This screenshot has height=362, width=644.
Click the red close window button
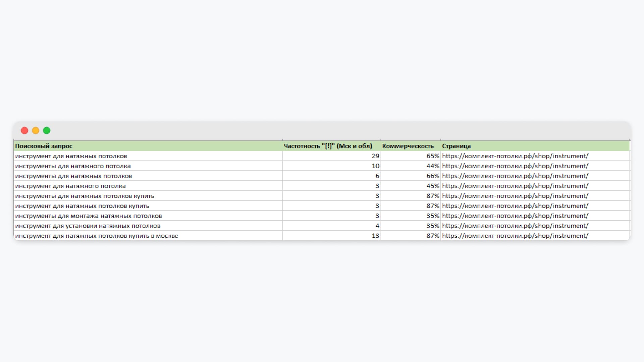(x=24, y=130)
